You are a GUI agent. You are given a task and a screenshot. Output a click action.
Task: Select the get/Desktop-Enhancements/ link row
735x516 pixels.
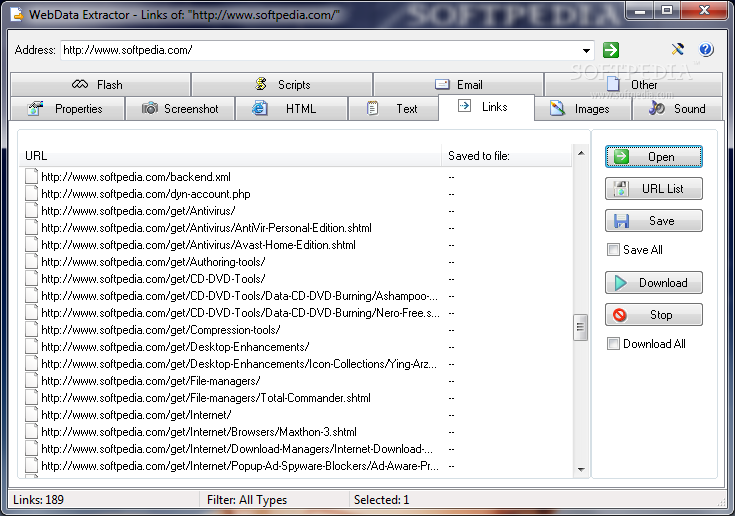[x=175, y=347]
